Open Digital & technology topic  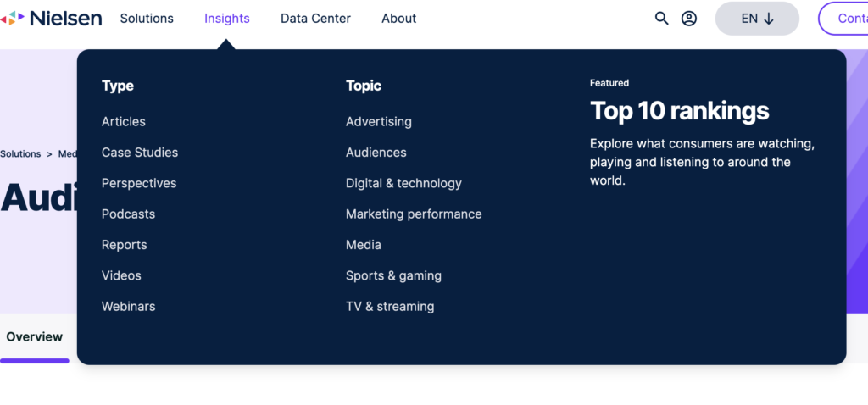(403, 183)
